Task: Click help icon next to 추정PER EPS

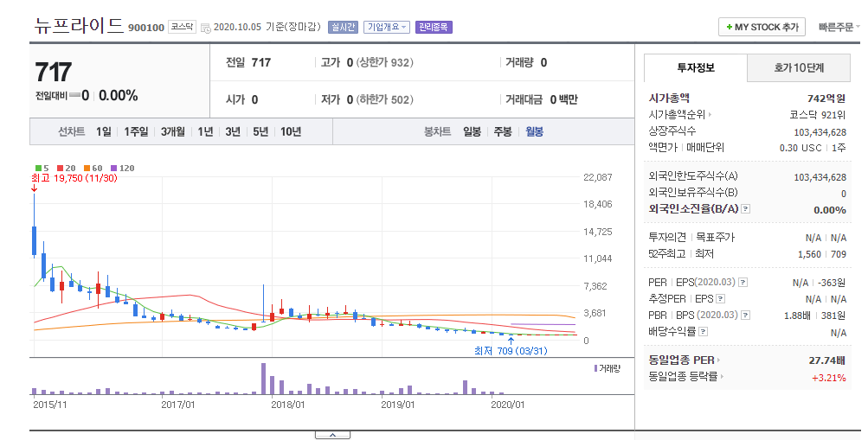Action: coord(720,299)
